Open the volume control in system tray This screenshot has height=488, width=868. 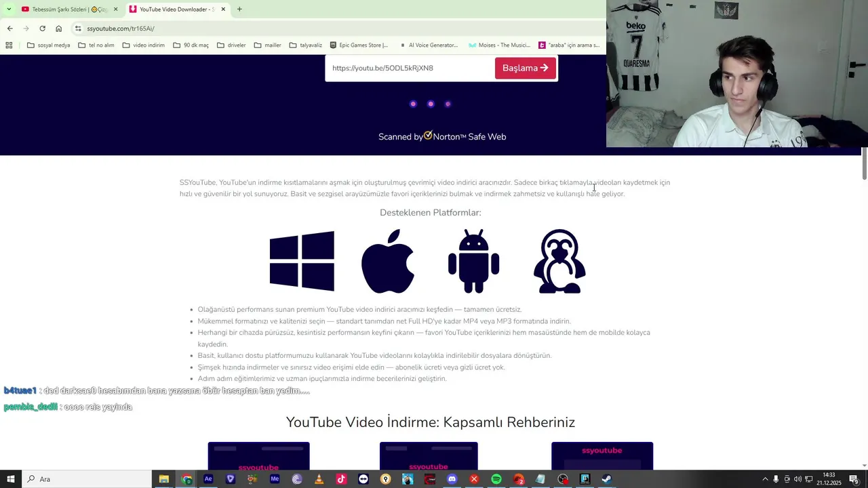click(797, 479)
